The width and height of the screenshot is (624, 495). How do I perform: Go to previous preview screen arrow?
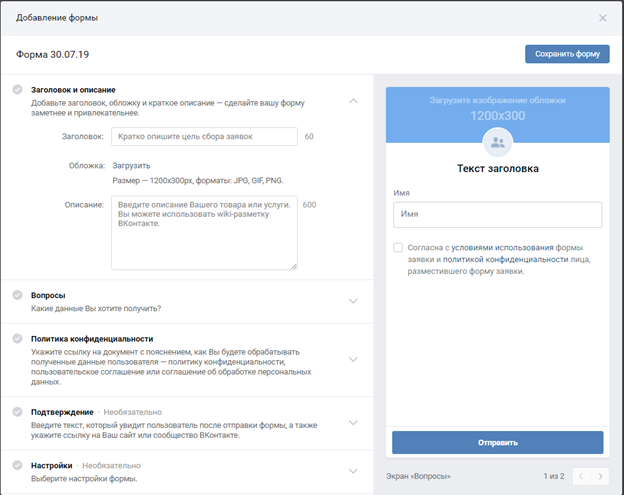point(581,476)
